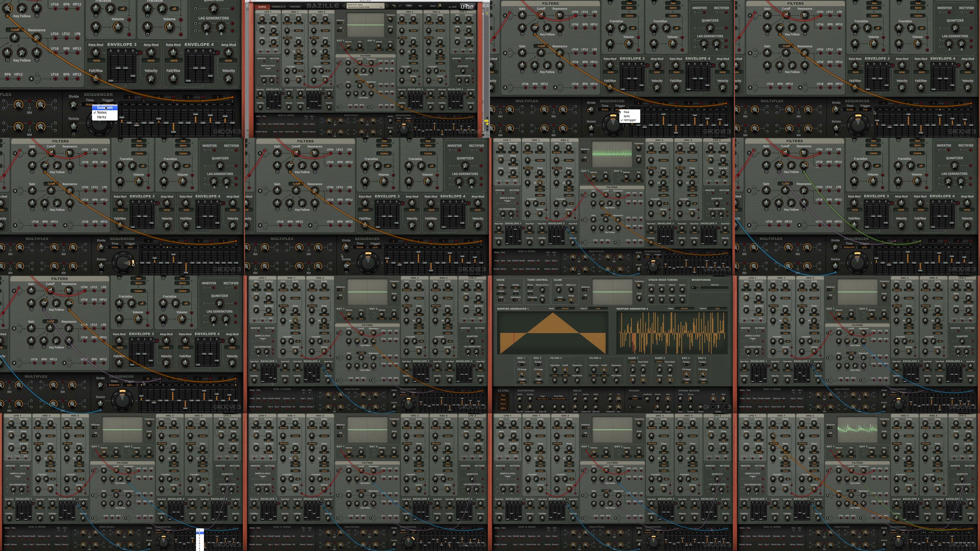Choose Sixteenth in the Time popup menu
Screen dimensions: 980x551
[x=105, y=108]
